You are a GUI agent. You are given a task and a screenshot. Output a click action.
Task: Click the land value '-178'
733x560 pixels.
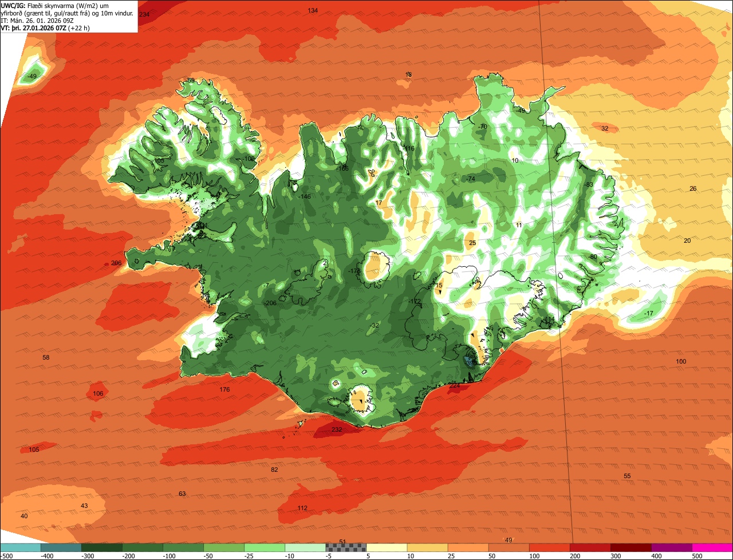(x=354, y=271)
